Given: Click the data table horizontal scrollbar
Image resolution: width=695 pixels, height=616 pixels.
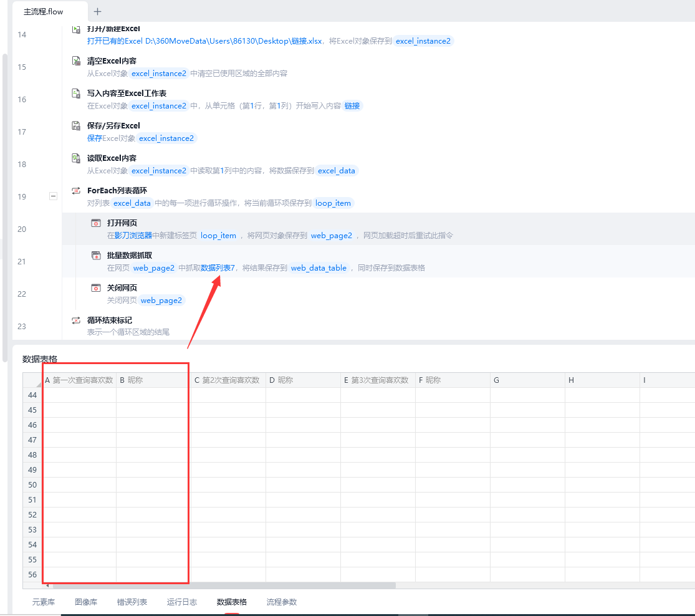Looking at the screenshot, I should click(224, 585).
